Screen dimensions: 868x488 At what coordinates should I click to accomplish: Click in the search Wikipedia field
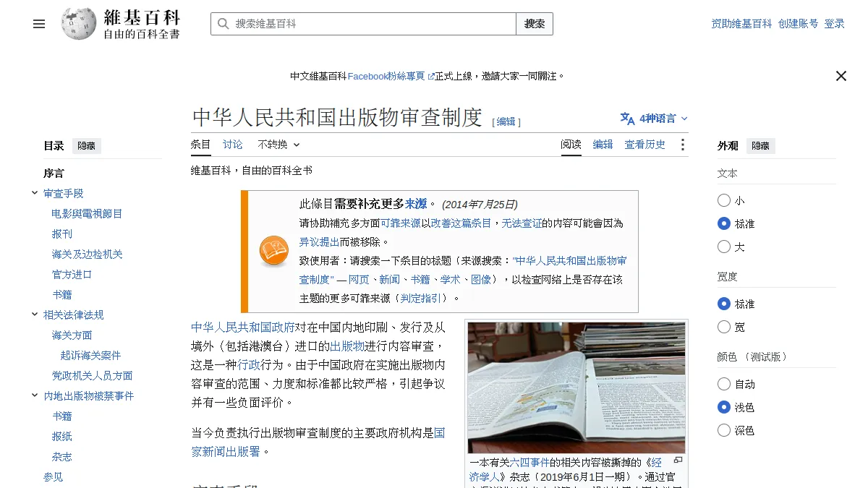point(363,24)
